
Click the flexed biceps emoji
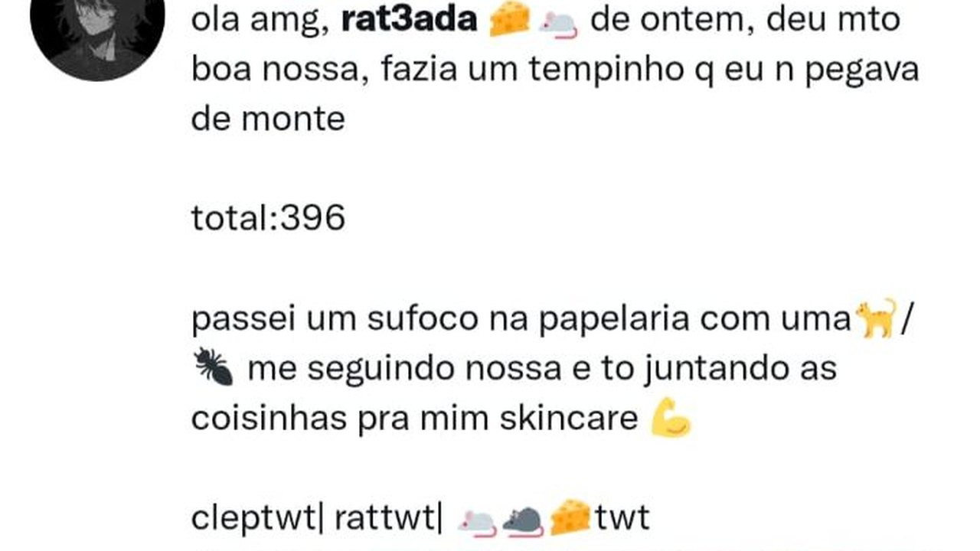coord(671,419)
